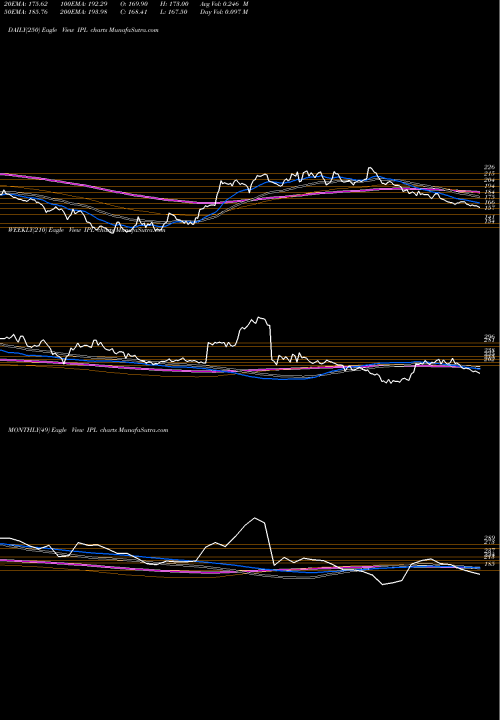The height and width of the screenshot is (720, 500).
Task: Click the WEEKLY Eagle View chart title
Action: 86,230
